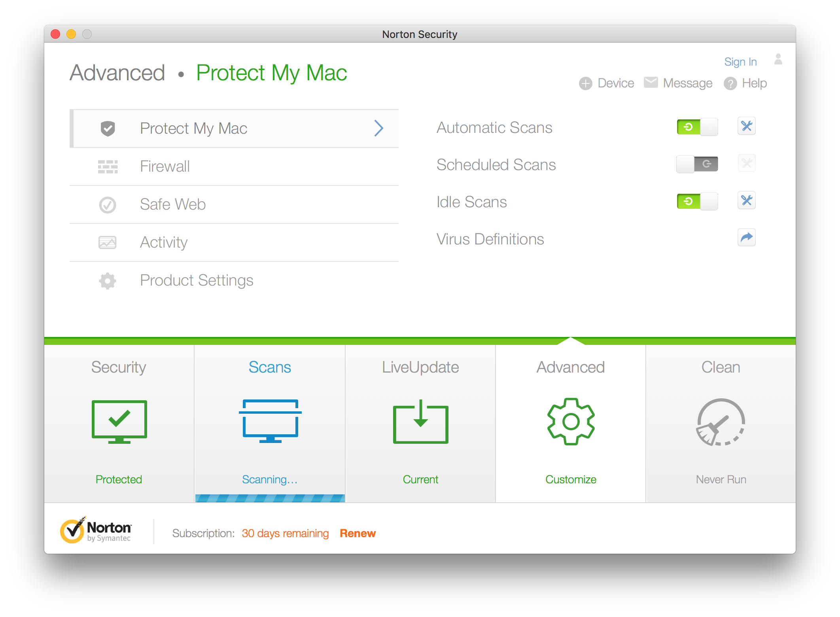Click the Renew subscription link
Image resolution: width=840 pixels, height=617 pixels.
click(x=357, y=533)
